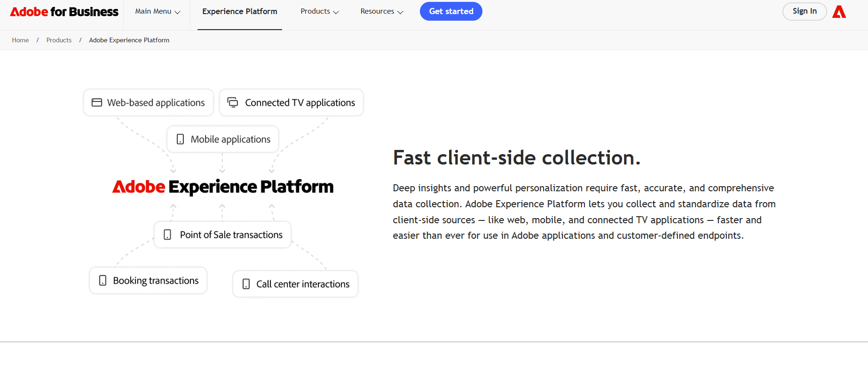The width and height of the screenshot is (868, 376).
Task: Click the device icon in Booking transactions
Action: 103,281
